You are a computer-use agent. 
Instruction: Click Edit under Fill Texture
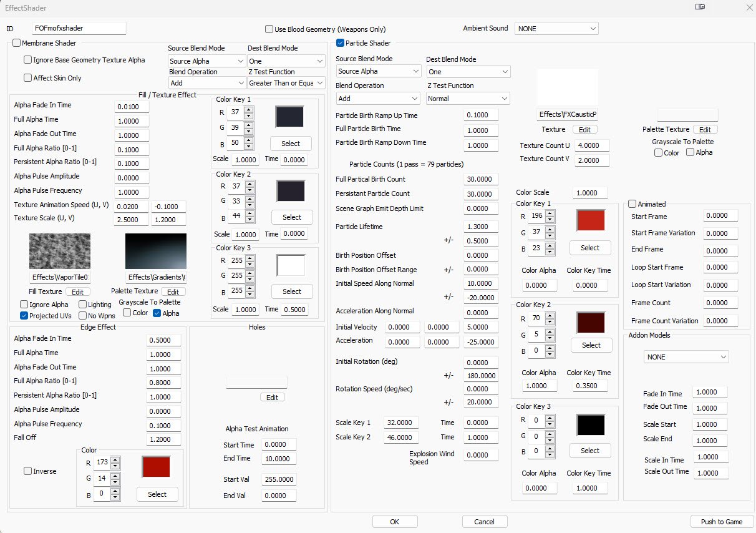click(78, 292)
